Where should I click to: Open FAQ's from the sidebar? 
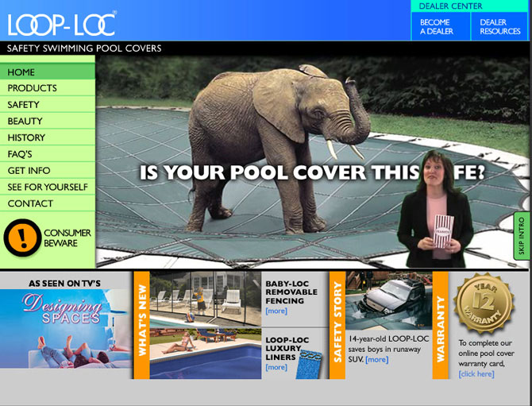(x=48, y=154)
